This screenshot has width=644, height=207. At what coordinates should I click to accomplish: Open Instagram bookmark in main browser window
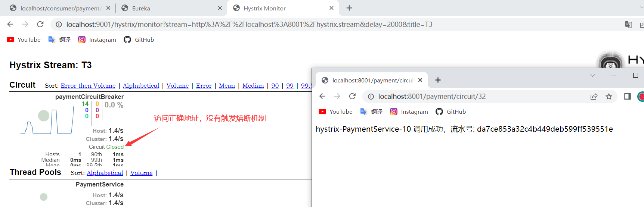click(97, 40)
